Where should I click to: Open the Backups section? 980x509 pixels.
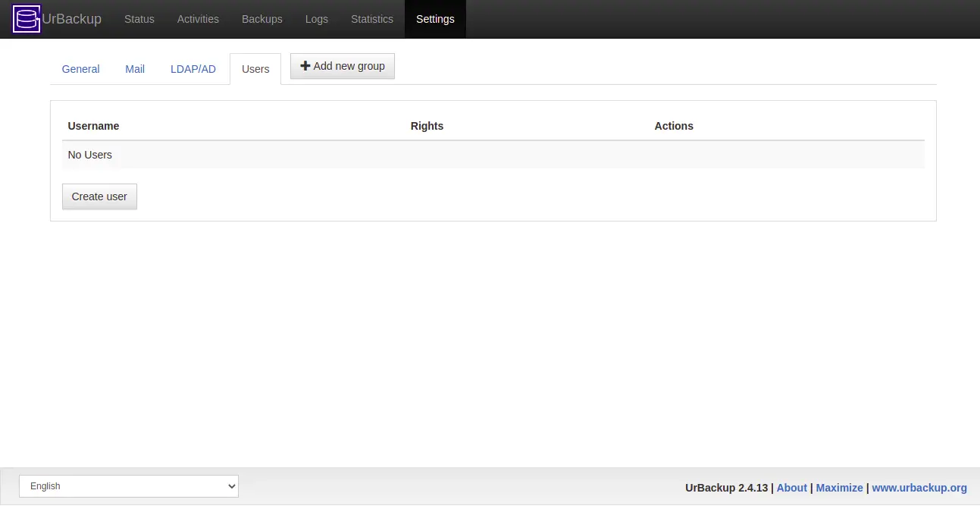[x=262, y=19]
